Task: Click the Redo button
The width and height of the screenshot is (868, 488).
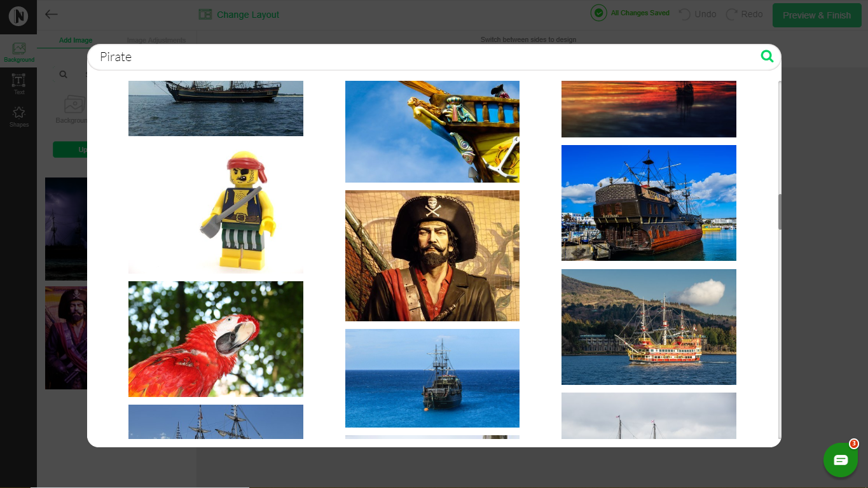Action: coord(744,14)
